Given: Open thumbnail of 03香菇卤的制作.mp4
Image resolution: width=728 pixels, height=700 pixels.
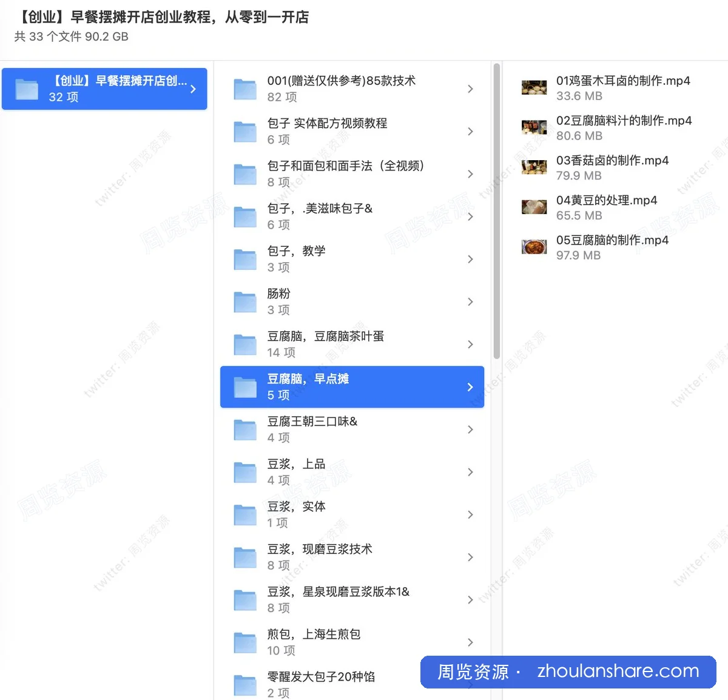Looking at the screenshot, I should (x=534, y=167).
